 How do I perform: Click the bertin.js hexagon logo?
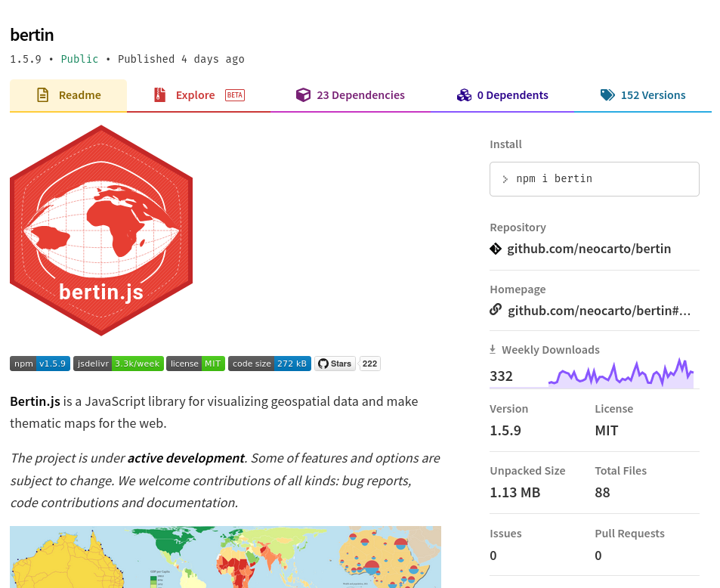coord(101,230)
